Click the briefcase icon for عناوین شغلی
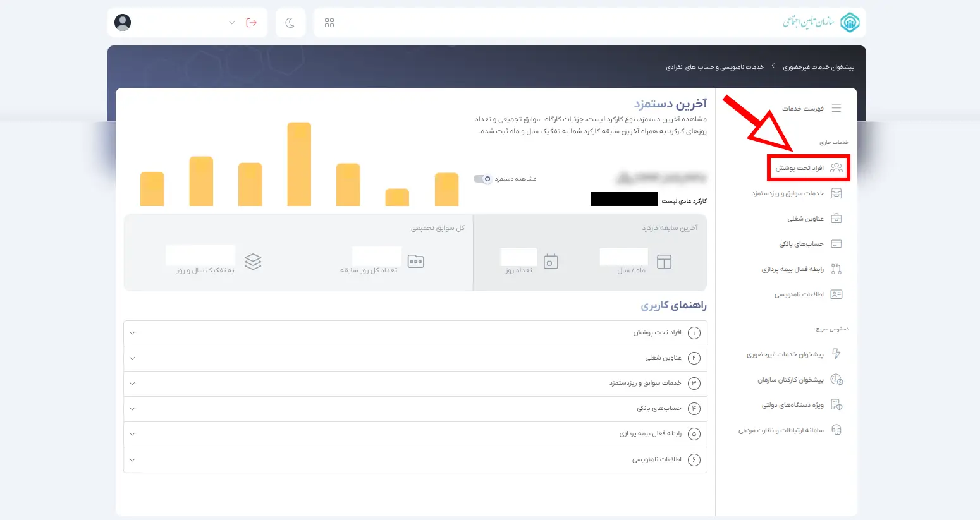Screen dimensions: 980x520 [x=836, y=219]
